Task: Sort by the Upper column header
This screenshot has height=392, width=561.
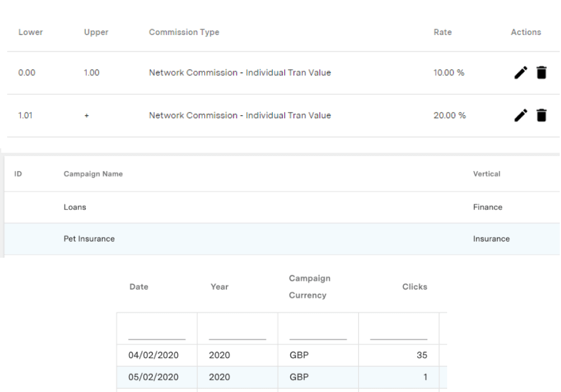Action: pyautogui.click(x=96, y=32)
